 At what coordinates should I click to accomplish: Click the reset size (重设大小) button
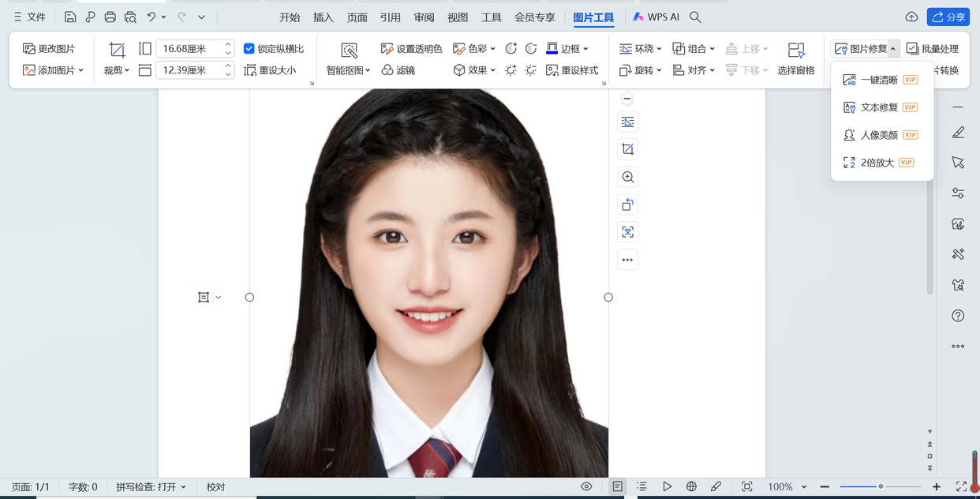coord(271,70)
